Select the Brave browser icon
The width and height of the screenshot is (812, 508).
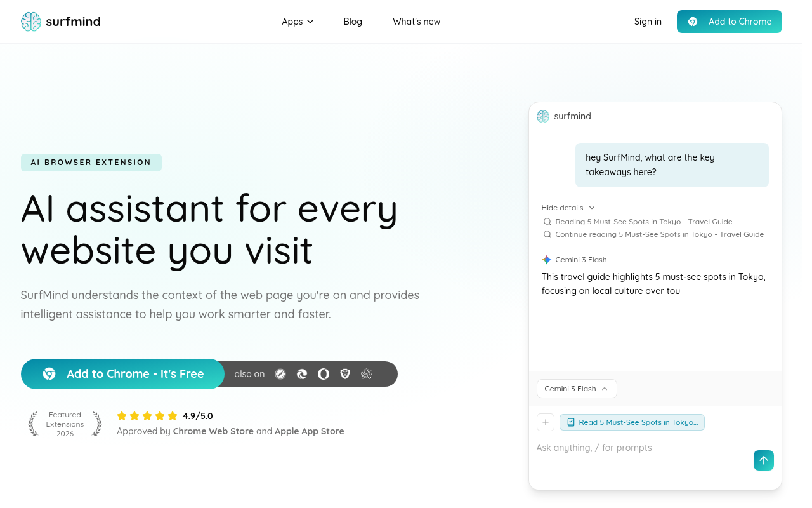345,374
